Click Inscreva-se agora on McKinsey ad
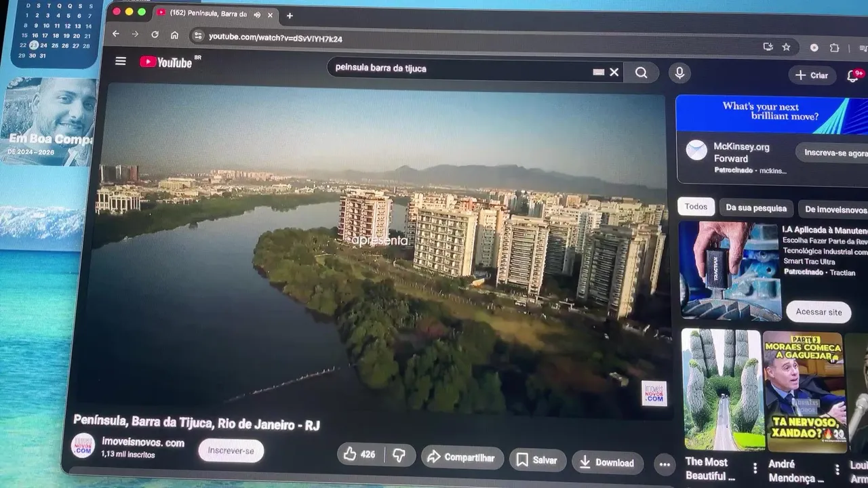The height and width of the screenshot is (488, 868). point(833,153)
